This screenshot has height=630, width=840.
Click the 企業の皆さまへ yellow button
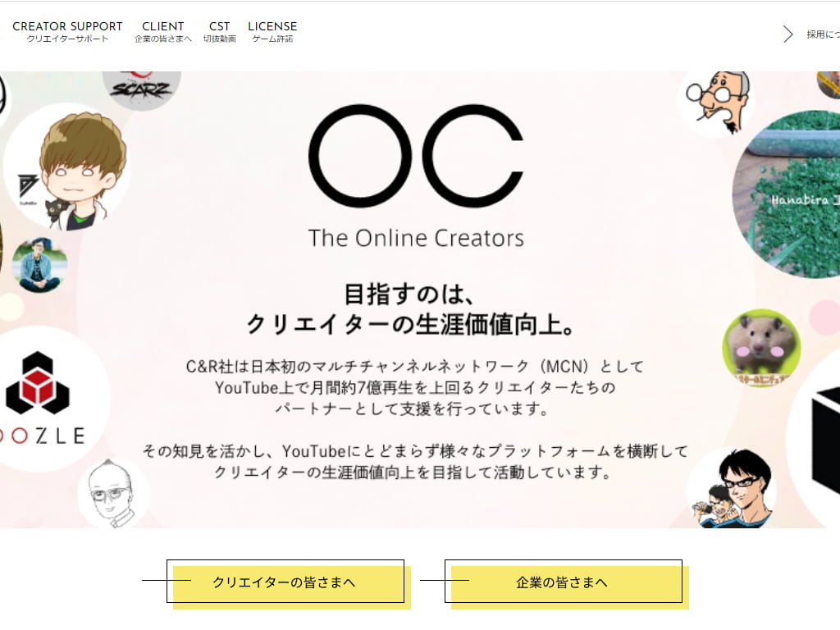click(564, 582)
